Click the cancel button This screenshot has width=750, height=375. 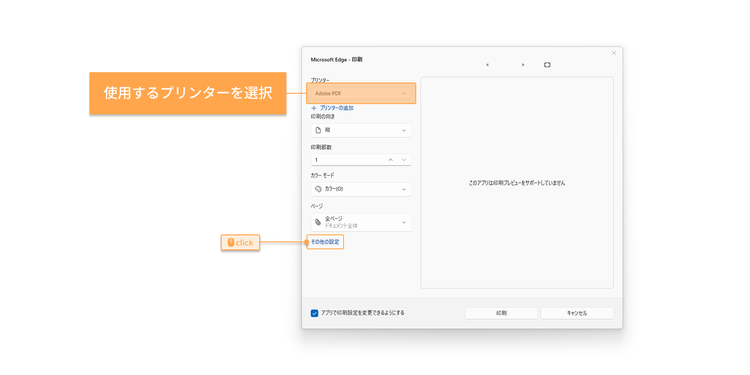click(577, 313)
